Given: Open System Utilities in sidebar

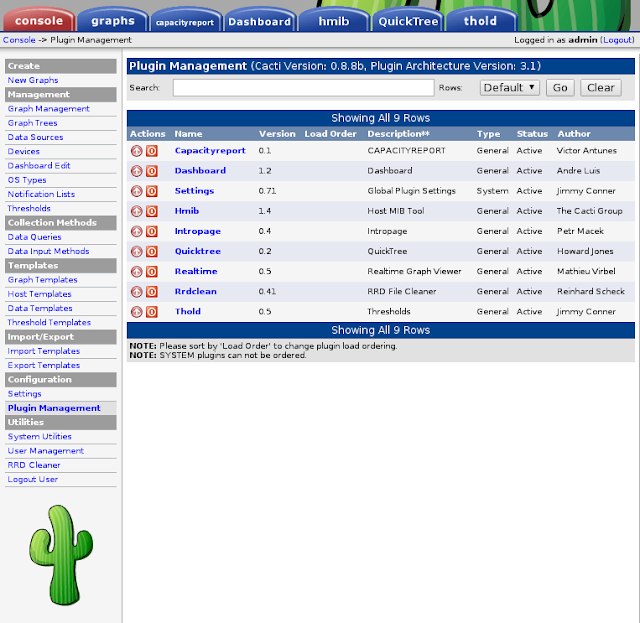Looking at the screenshot, I should 40,437.
